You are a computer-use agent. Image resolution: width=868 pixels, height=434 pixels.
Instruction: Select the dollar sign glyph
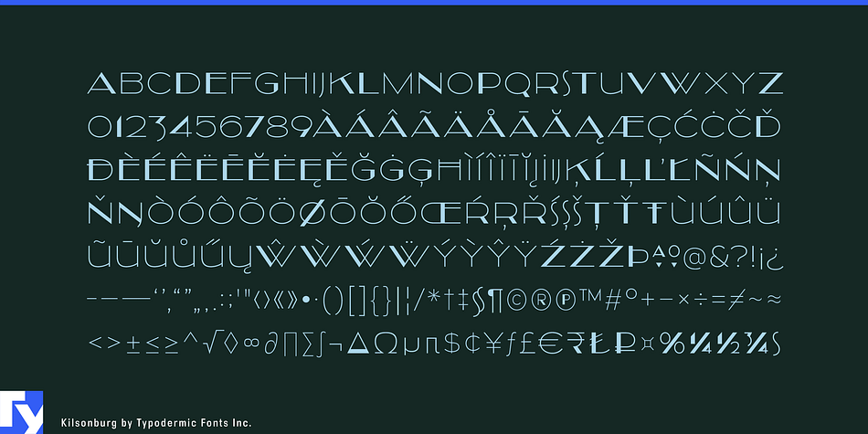click(x=452, y=344)
